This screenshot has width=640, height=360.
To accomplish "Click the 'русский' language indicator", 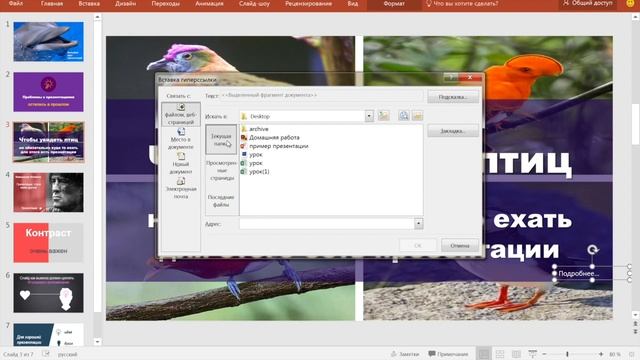I will coord(67,354).
